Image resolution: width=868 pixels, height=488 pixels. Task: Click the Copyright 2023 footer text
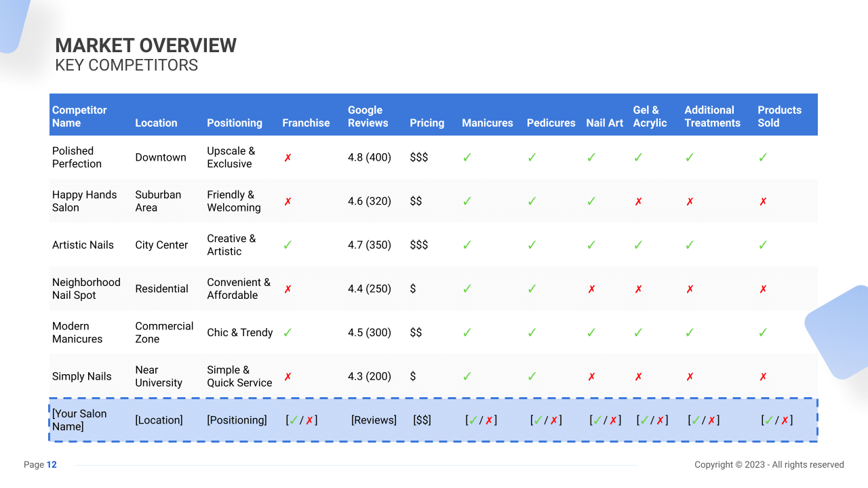click(769, 465)
